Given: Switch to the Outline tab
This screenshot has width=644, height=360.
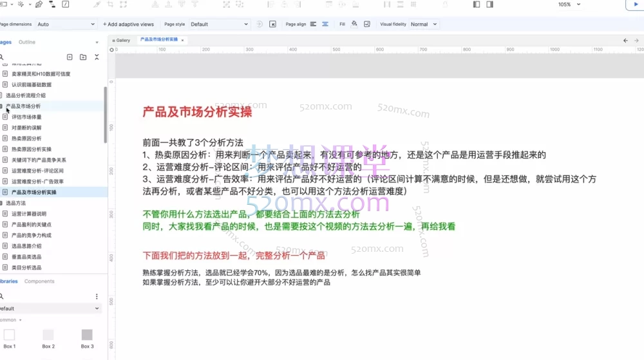Looking at the screenshot, I should coord(27,43).
